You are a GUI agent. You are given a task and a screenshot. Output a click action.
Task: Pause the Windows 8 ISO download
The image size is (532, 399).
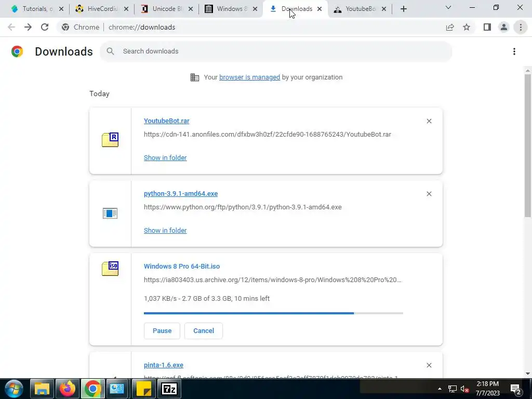(162, 331)
